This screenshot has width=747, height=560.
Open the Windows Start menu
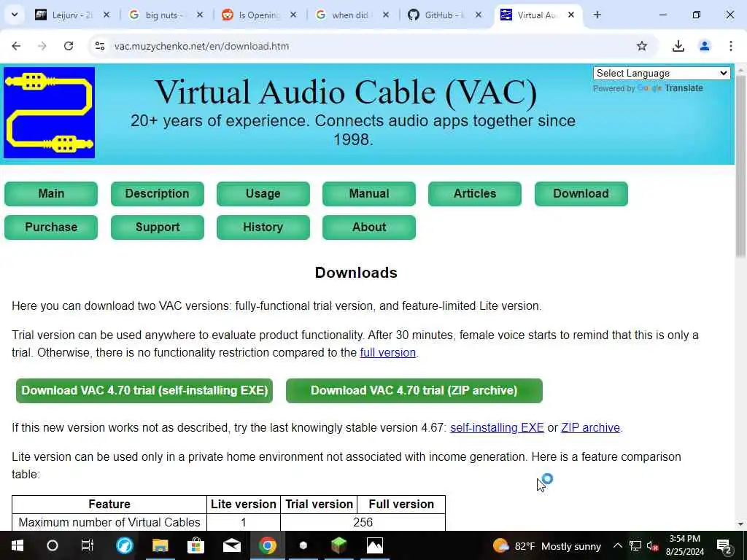tap(18, 545)
